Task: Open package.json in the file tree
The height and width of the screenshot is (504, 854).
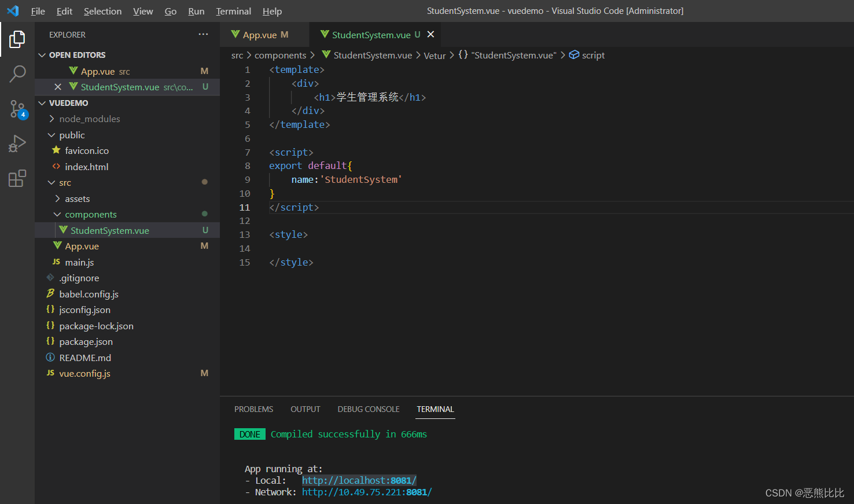Action: pos(127,341)
